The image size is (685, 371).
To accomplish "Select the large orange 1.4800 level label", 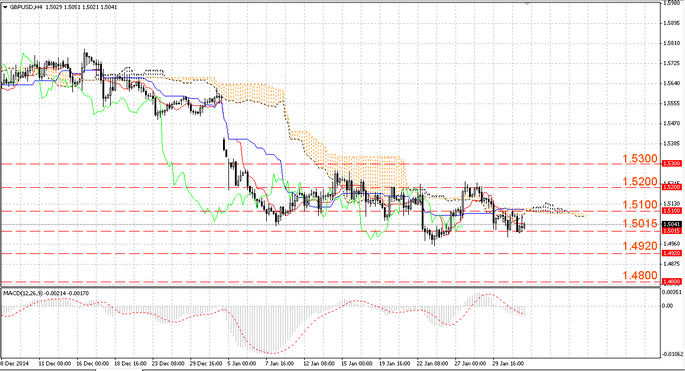I will click(640, 276).
